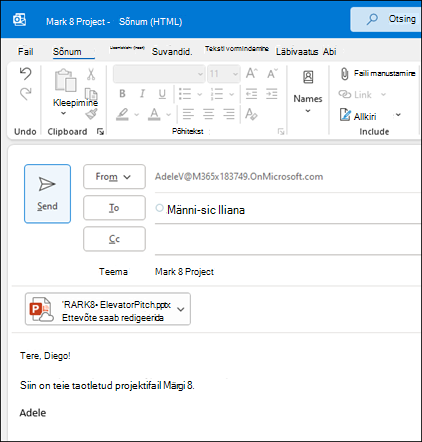Click the numbered list icon

pyautogui.click(x=217, y=94)
